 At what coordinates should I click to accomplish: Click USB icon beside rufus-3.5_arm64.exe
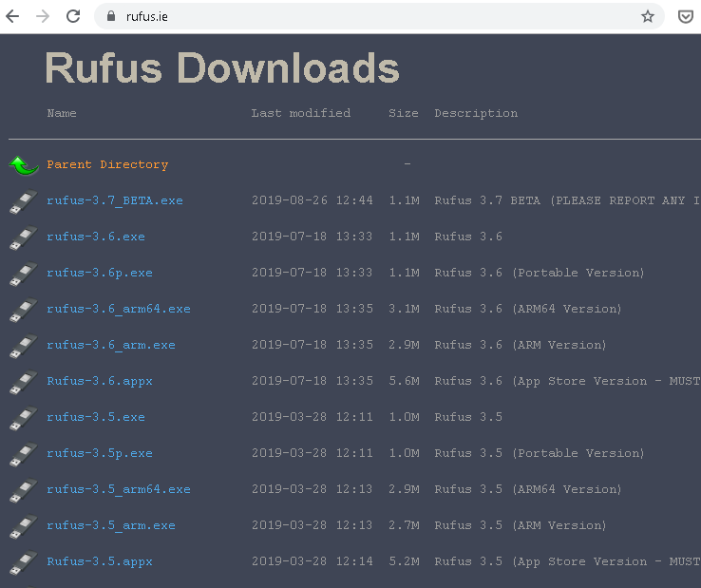point(23,490)
